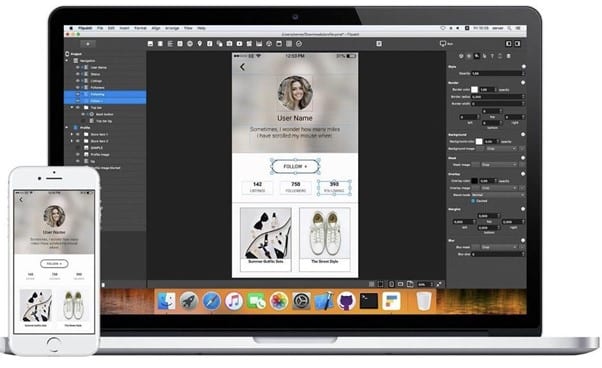
Task: Open the Border color swatch
Action: pyautogui.click(x=475, y=89)
